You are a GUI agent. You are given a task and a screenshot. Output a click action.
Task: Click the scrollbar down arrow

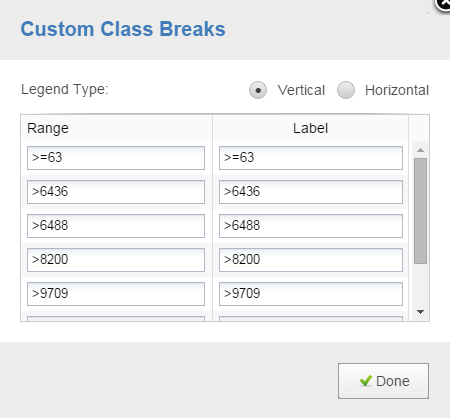pos(420,312)
